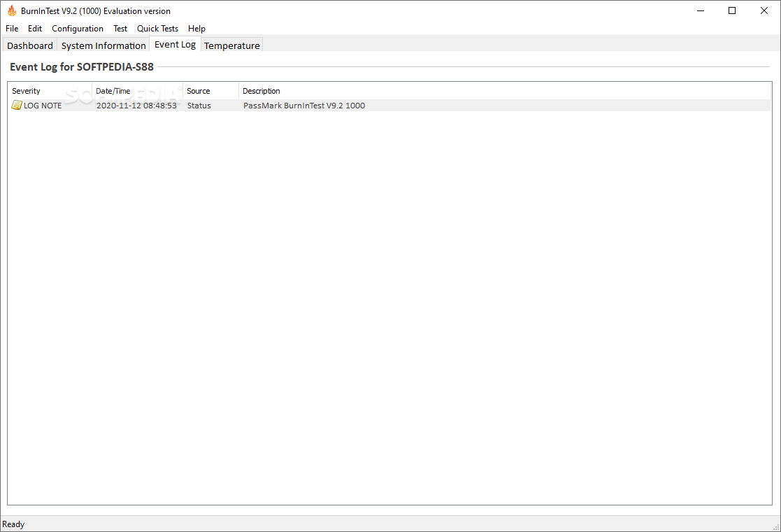Sort by the Description column header
The width and height of the screenshot is (781, 532).
point(505,91)
